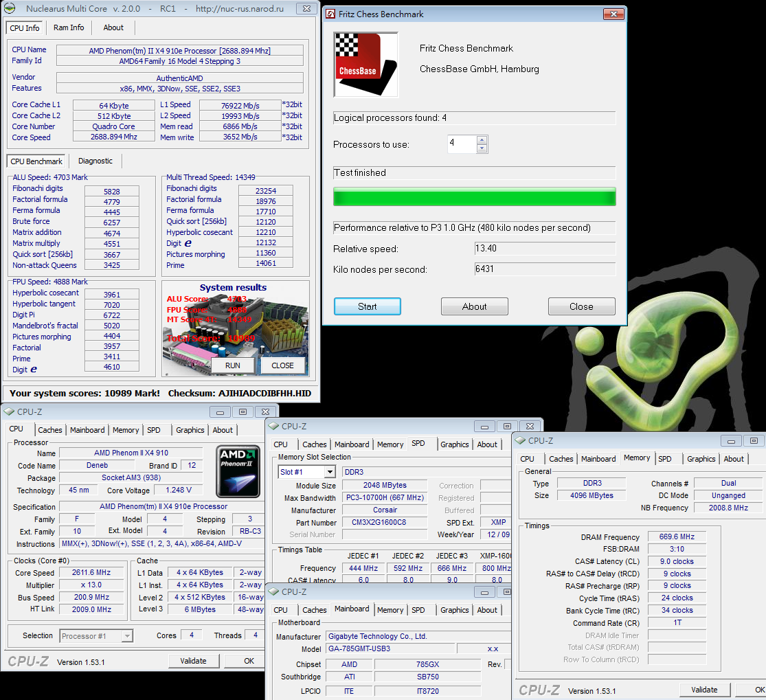Click the HT Link value 2009.0 MHz
This screenshot has width=766, height=700.
tap(91, 609)
